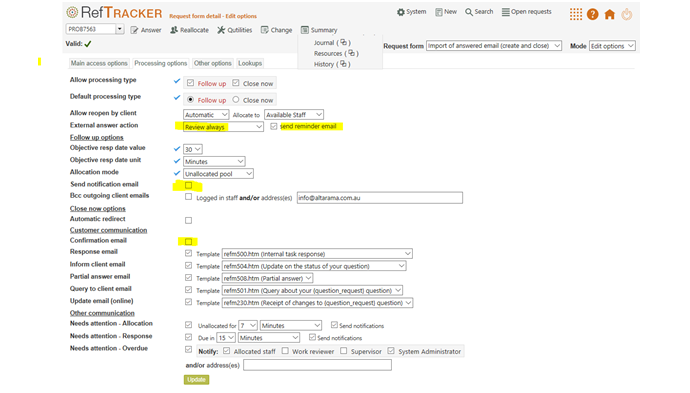Image resolution: width=690 pixels, height=393 pixels.
Task: Switch to Main access options tab
Action: pyautogui.click(x=99, y=63)
